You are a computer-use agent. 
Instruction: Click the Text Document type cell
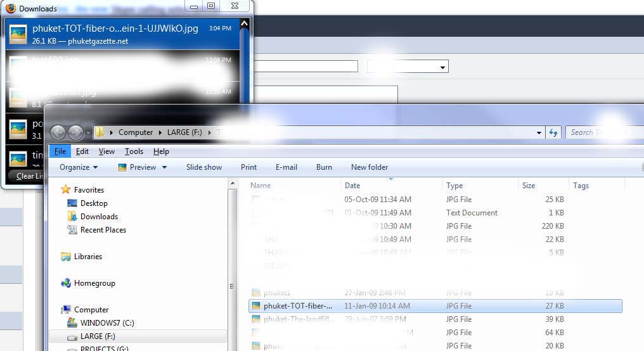pos(472,213)
